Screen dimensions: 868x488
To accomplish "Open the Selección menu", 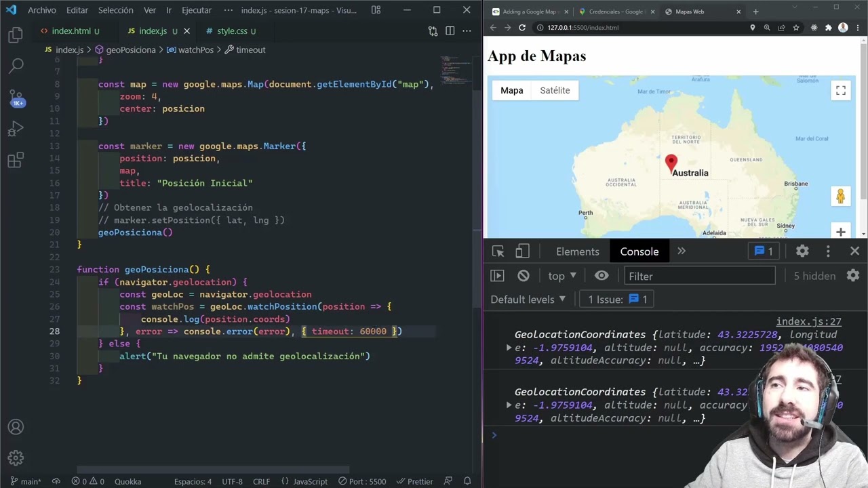I will click(x=116, y=10).
